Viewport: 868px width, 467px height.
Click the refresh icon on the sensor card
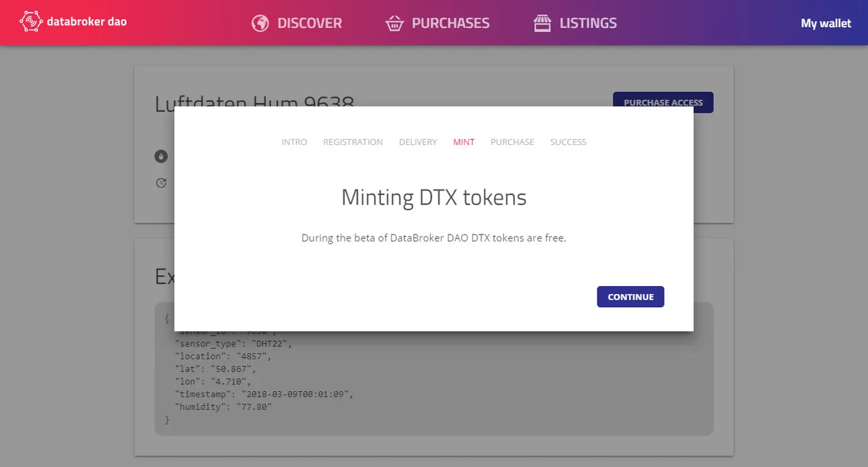[x=161, y=182]
